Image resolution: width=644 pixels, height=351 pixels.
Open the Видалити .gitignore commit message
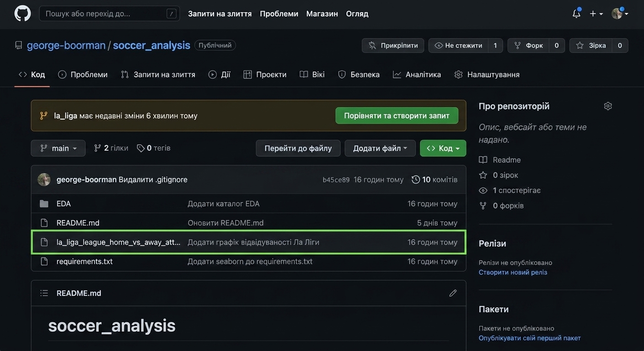pyautogui.click(x=153, y=180)
